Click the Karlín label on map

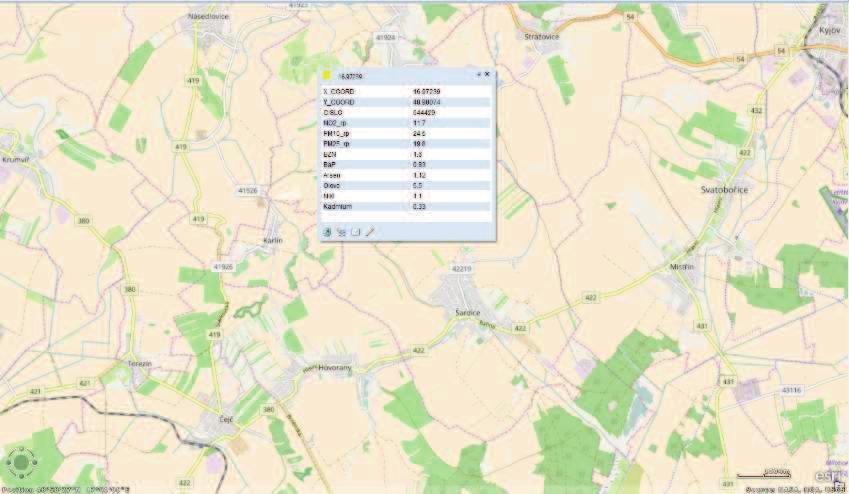pyautogui.click(x=272, y=240)
